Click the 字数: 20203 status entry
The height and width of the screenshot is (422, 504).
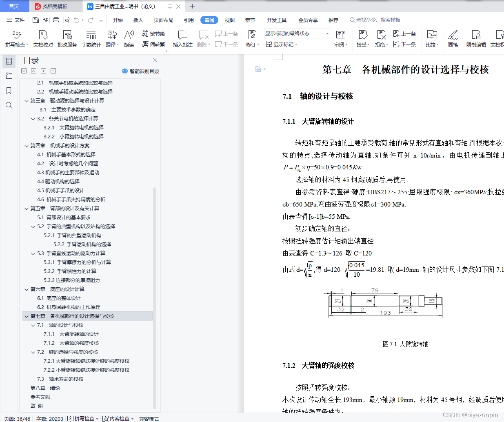[50, 418]
